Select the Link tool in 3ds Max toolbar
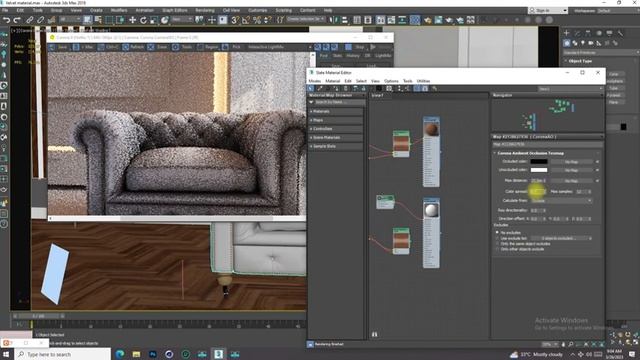The height and width of the screenshot is (360, 640). 29,20
